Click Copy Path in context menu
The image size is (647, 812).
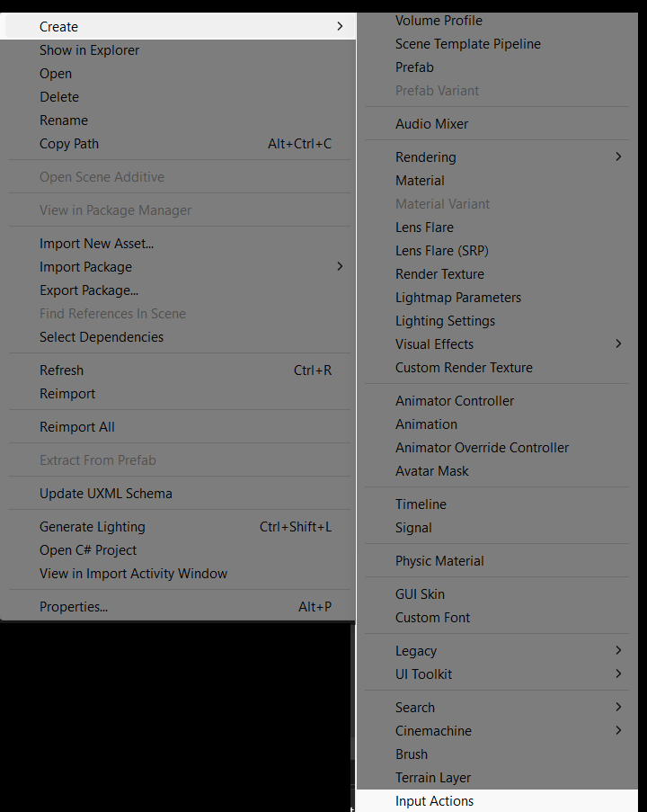pyautogui.click(x=69, y=144)
